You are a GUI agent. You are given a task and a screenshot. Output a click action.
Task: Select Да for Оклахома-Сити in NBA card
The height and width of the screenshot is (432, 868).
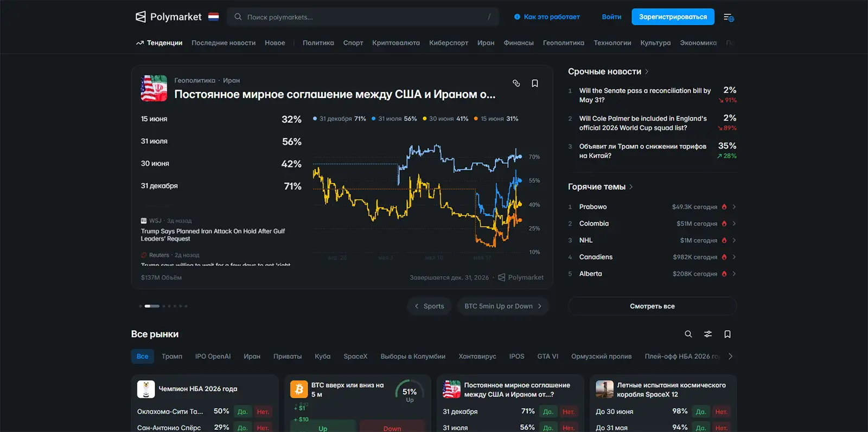pyautogui.click(x=242, y=412)
